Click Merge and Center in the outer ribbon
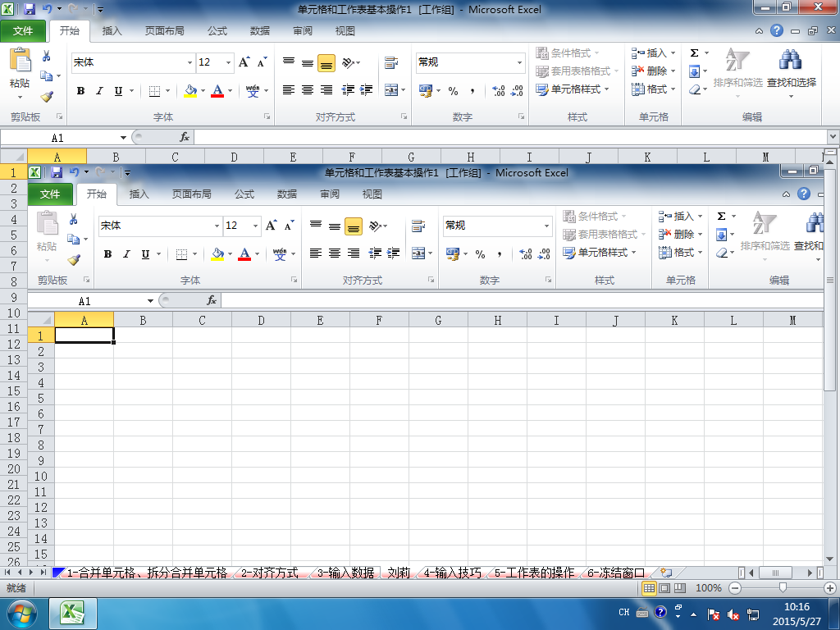This screenshot has width=840, height=630. tap(391, 90)
